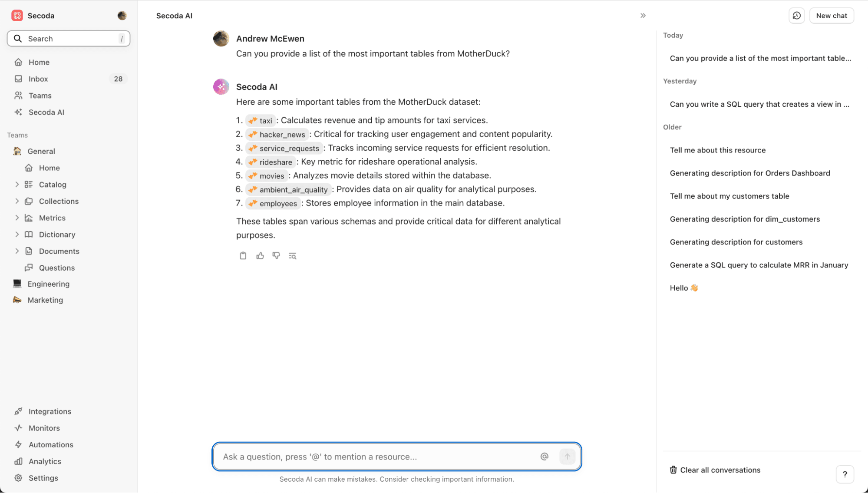Expand the Catalog tree chevron

(x=17, y=185)
